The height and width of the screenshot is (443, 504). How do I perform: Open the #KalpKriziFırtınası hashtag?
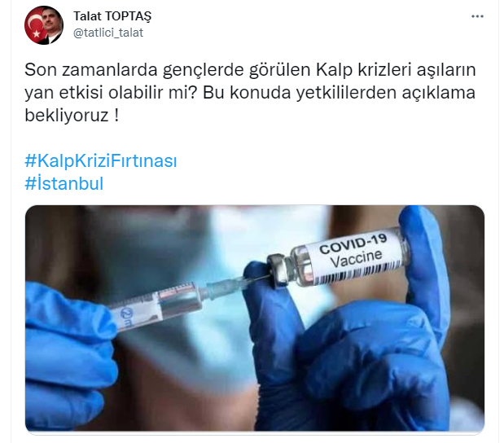click(x=101, y=160)
